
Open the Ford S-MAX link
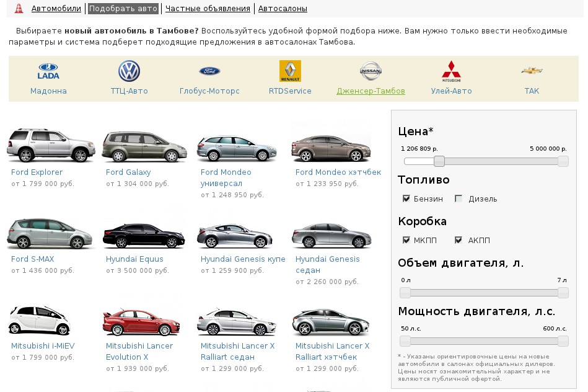point(33,259)
